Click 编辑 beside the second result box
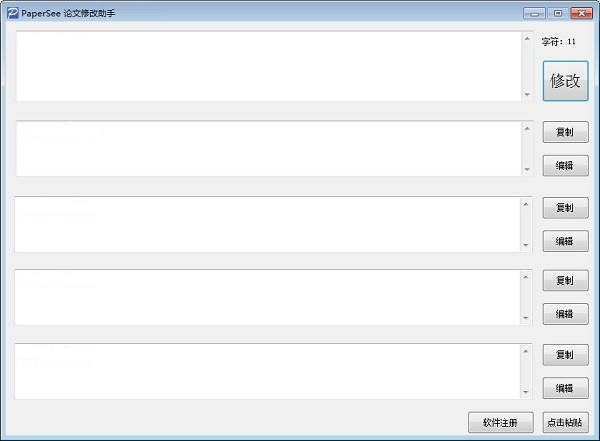Screen dimensions: 600x441 pyautogui.click(x=565, y=241)
